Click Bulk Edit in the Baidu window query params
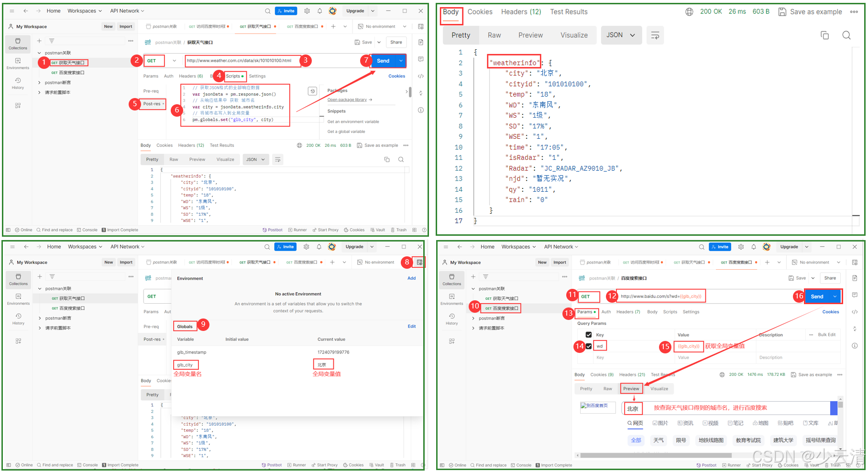Viewport: 868px width, 472px height. tap(826, 335)
